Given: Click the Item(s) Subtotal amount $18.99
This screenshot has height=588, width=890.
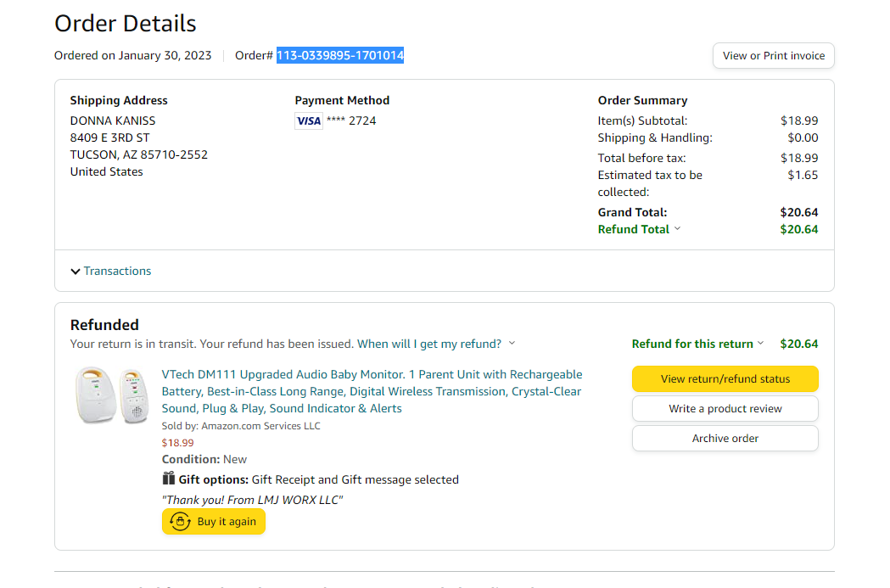Looking at the screenshot, I should pyautogui.click(x=799, y=120).
